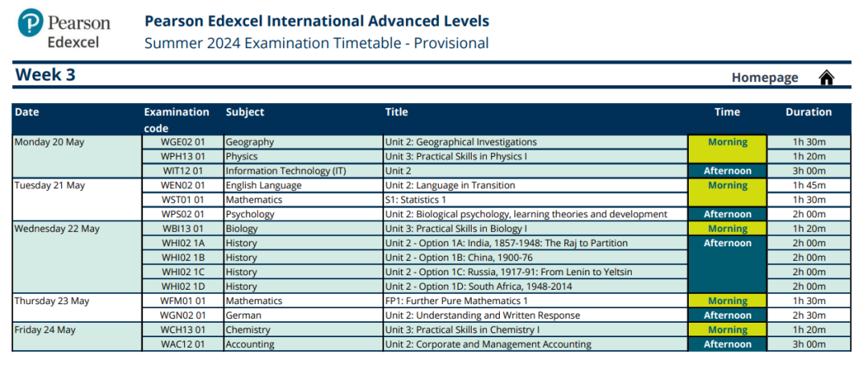
Task: Click exam code WFM01 01
Action: 182,301
